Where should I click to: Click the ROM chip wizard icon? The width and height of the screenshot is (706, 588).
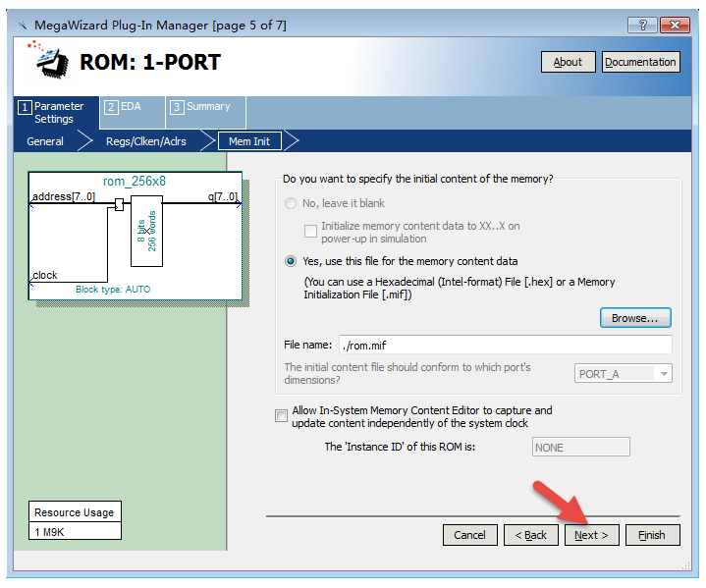point(49,60)
